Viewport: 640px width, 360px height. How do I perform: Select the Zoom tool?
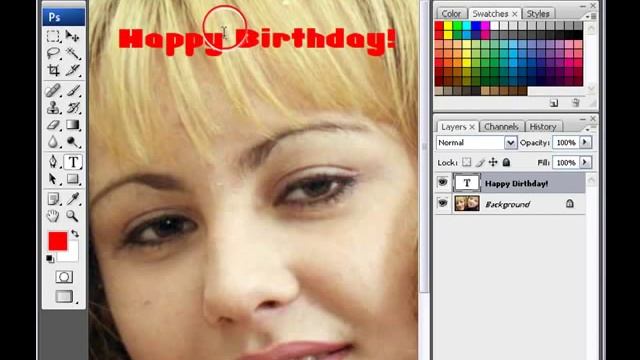click(73, 216)
